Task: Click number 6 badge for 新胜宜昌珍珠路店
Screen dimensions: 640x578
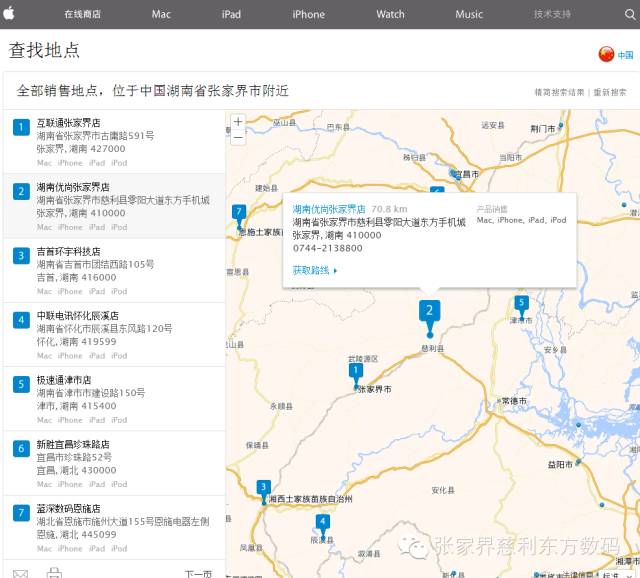Action: [21, 449]
